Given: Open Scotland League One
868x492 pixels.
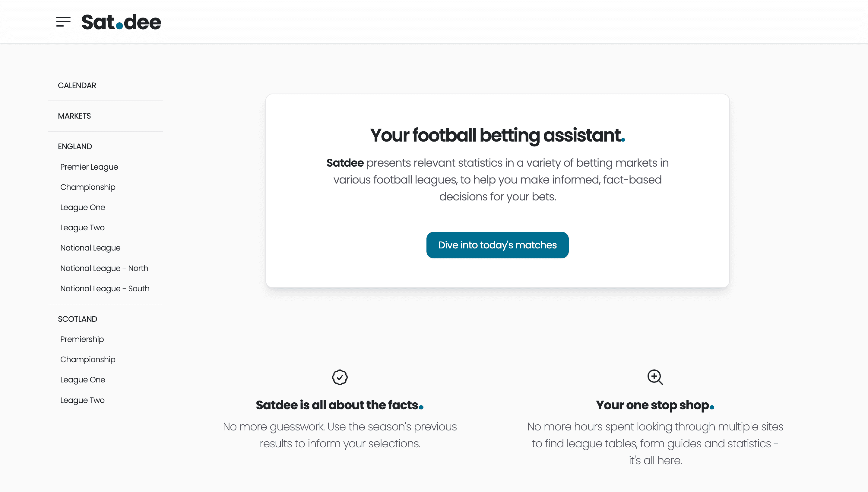Looking at the screenshot, I should click(83, 380).
